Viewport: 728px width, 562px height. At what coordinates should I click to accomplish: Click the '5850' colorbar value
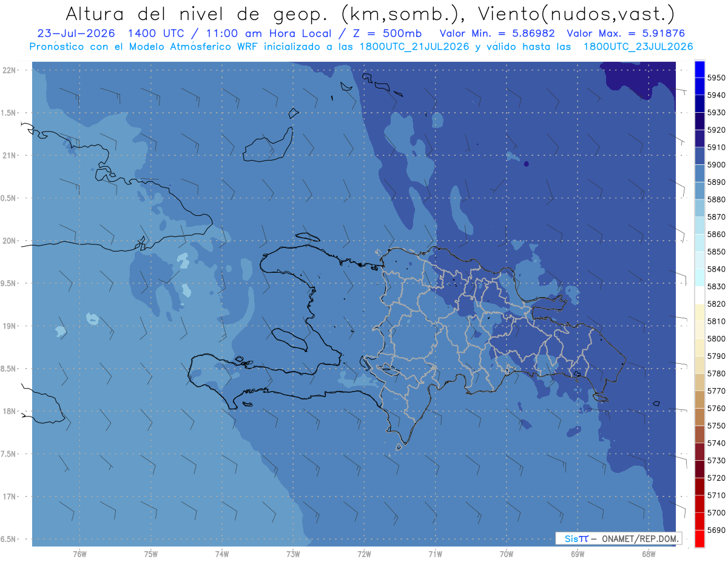[x=716, y=252]
